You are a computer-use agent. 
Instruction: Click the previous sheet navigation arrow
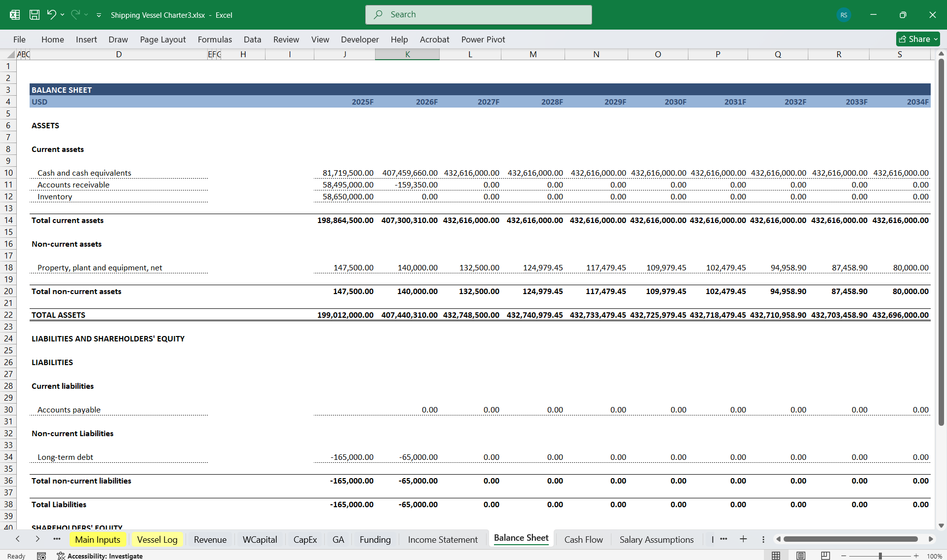point(18,539)
